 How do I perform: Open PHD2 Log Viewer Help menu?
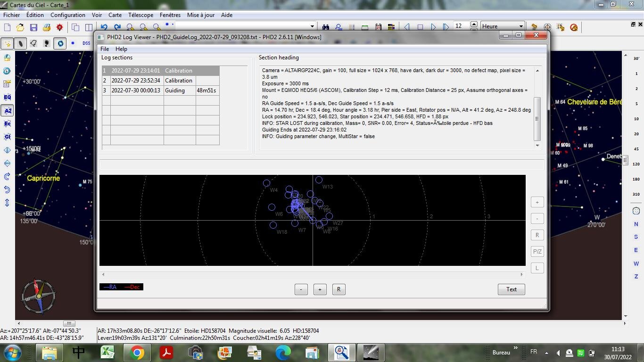click(121, 49)
